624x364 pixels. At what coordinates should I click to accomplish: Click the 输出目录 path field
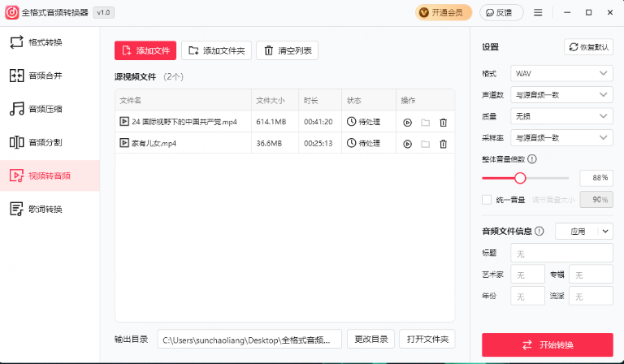click(x=249, y=340)
